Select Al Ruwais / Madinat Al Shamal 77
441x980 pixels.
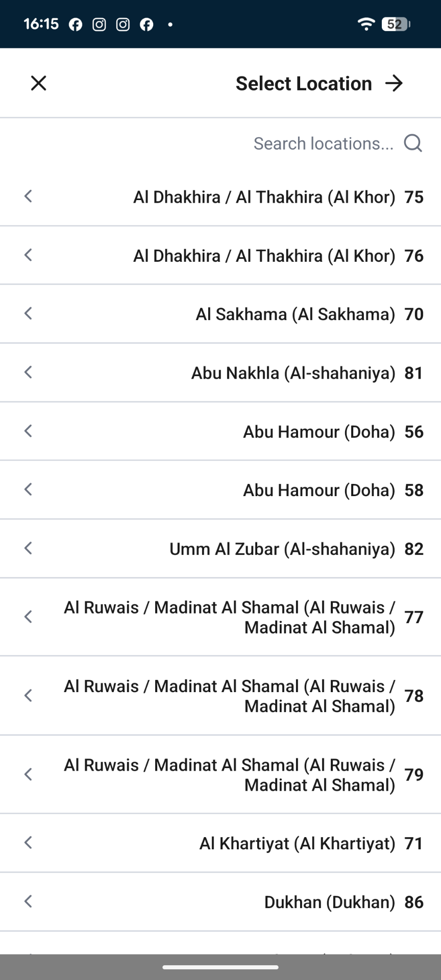tap(220, 617)
